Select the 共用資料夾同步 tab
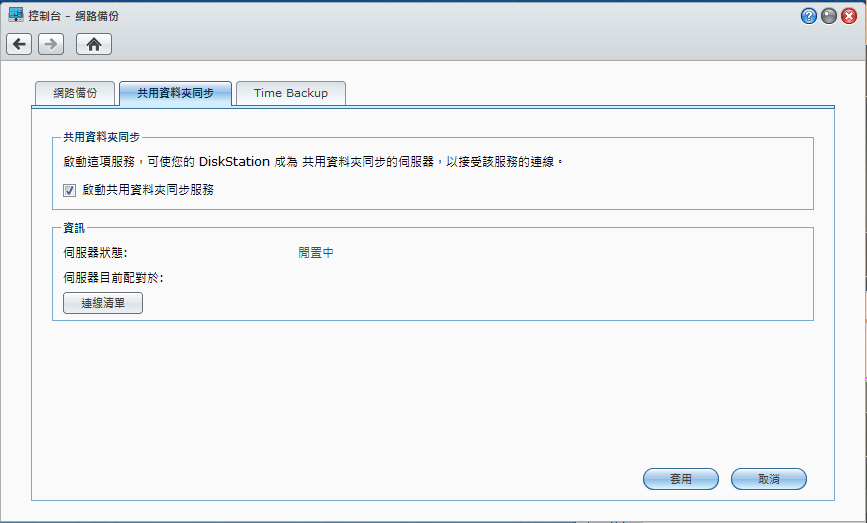The height and width of the screenshot is (523, 867). pos(175,93)
